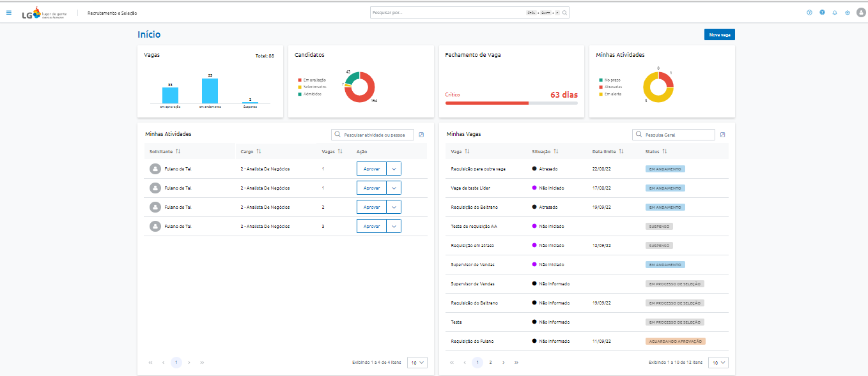Viewport: 868px width, 376px height.
Task: Toggle the Admitidos legend item in Candidatos
Action: point(311,94)
